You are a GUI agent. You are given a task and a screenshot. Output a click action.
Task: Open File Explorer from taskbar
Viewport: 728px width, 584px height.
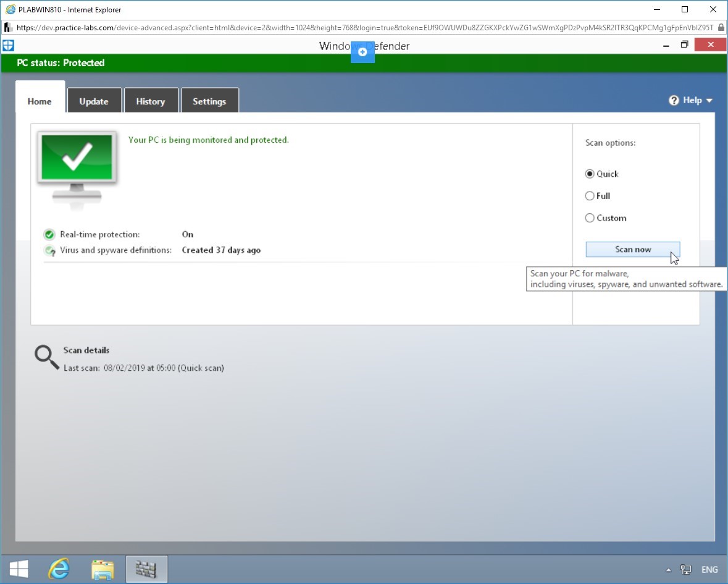click(x=103, y=569)
